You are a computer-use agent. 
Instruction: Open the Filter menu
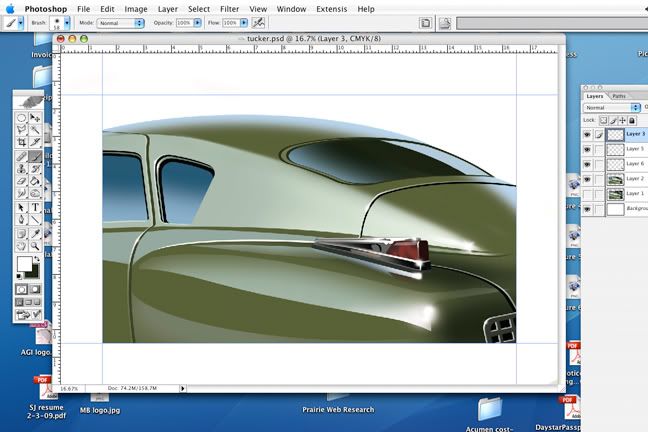(x=229, y=8)
